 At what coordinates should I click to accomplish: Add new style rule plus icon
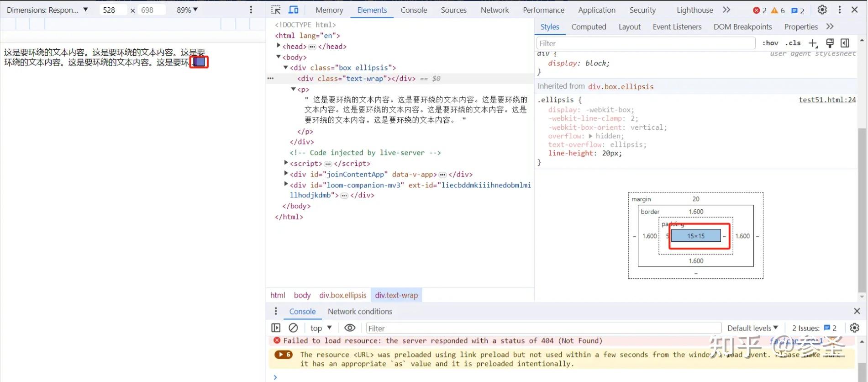(813, 43)
